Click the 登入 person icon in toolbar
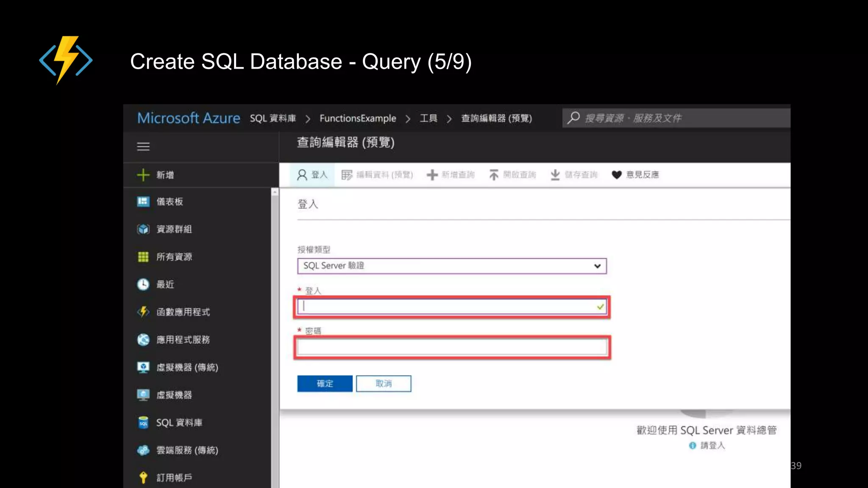The width and height of the screenshot is (868, 488). (x=302, y=175)
